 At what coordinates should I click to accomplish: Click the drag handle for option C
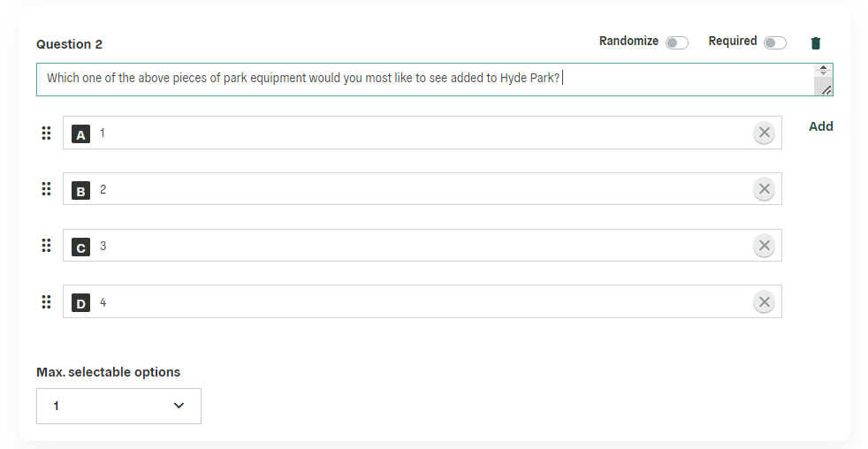coord(47,246)
